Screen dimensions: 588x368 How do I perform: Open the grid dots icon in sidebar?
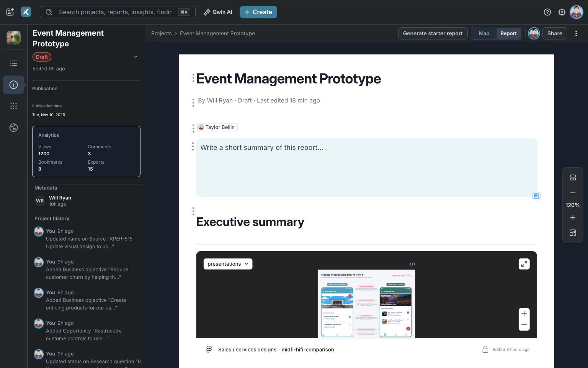pyautogui.click(x=13, y=106)
